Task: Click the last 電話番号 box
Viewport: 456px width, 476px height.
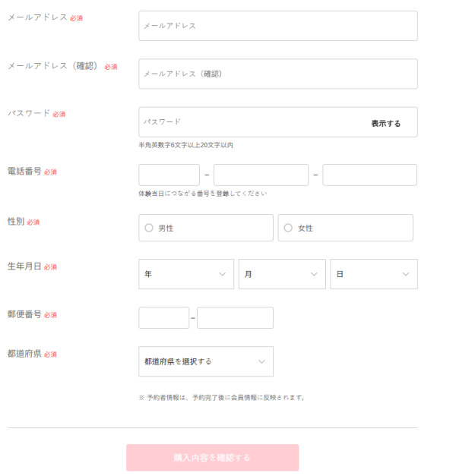Action: [x=369, y=175]
